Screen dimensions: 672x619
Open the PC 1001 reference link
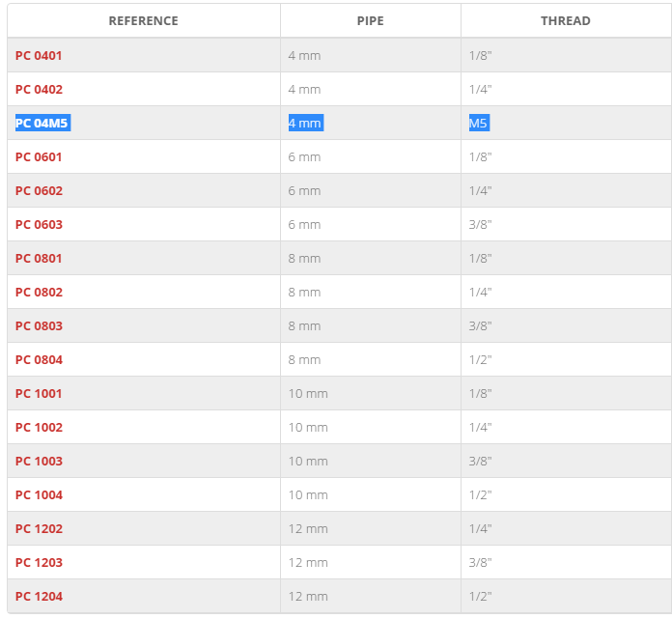tap(39, 394)
